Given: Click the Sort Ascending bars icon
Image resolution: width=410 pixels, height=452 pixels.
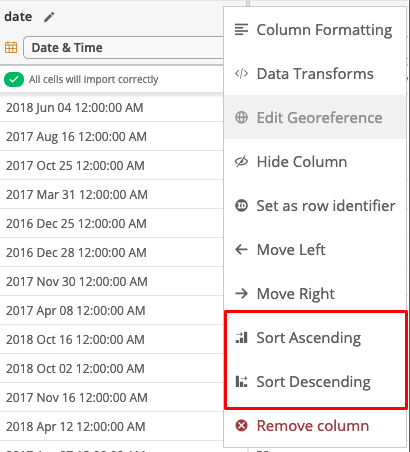Looking at the screenshot, I should pyautogui.click(x=241, y=337).
